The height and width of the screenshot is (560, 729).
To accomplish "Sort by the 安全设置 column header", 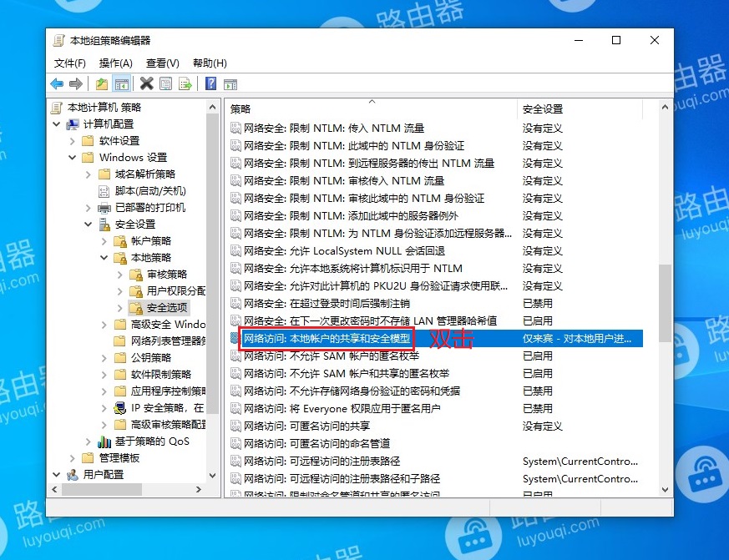I will click(580, 109).
